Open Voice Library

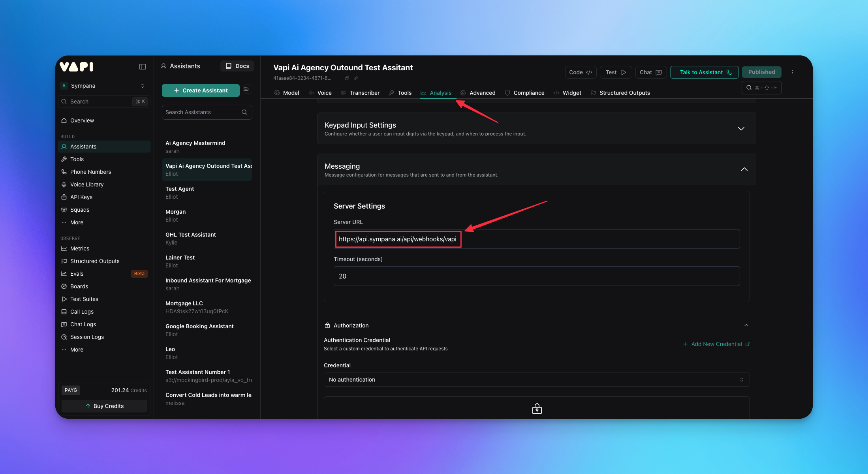coord(104,184)
